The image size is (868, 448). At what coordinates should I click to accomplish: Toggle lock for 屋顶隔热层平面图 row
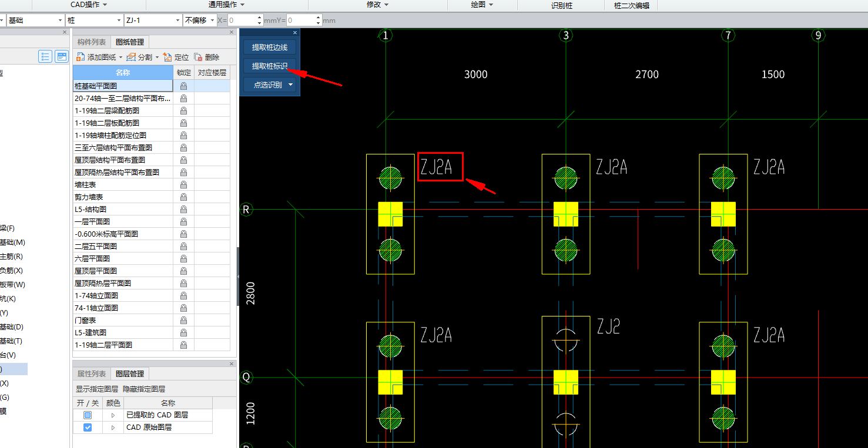(183, 283)
